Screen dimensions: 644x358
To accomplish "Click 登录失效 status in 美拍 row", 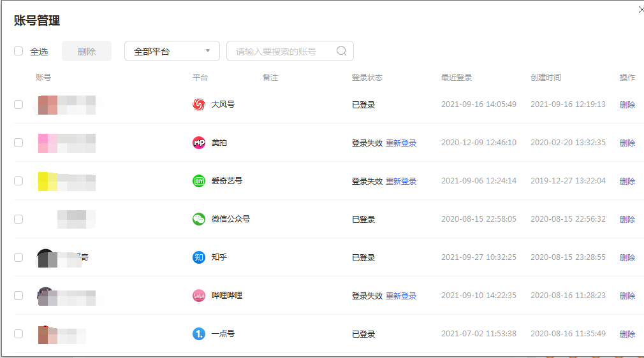I will [367, 143].
